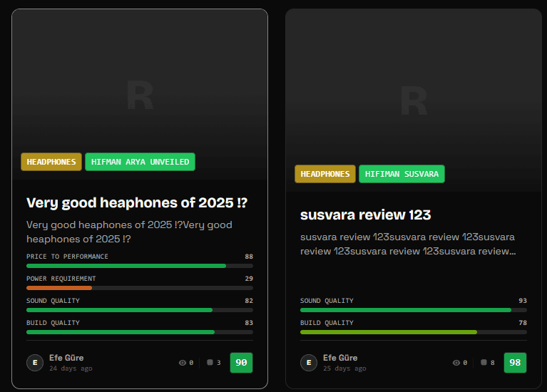The height and width of the screenshot is (392, 547).
Task: Open "Very good heaphones of 2025 !?" review title
Action: (x=137, y=202)
